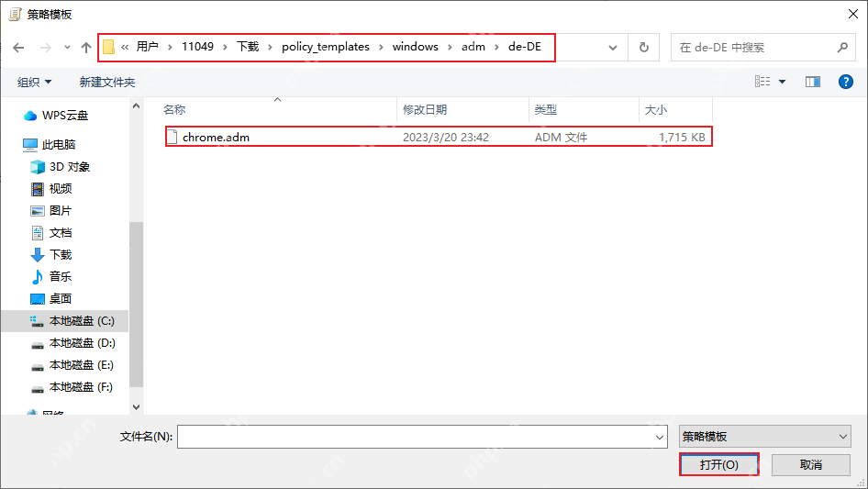
Task: Select the chrome.adm file
Action: tap(439, 137)
